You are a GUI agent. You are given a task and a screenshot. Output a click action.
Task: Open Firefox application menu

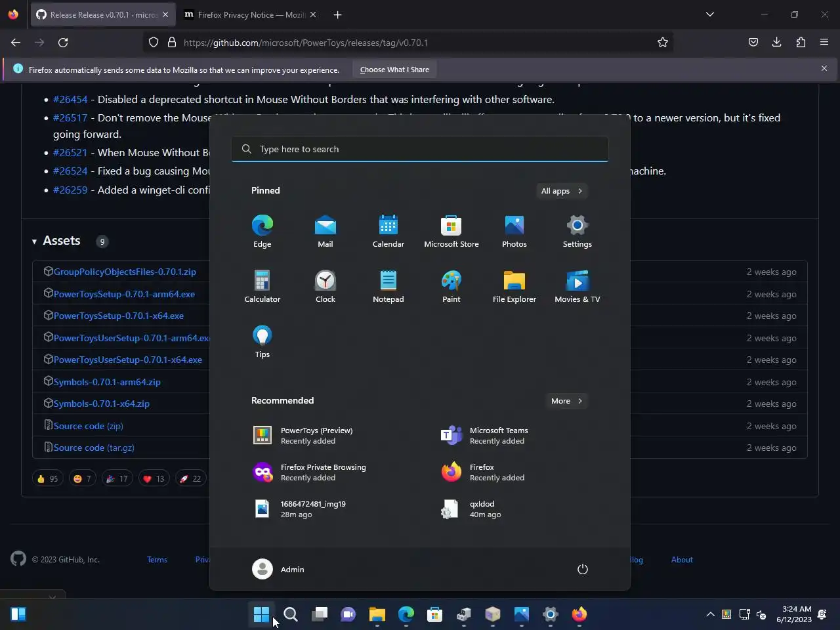824,43
